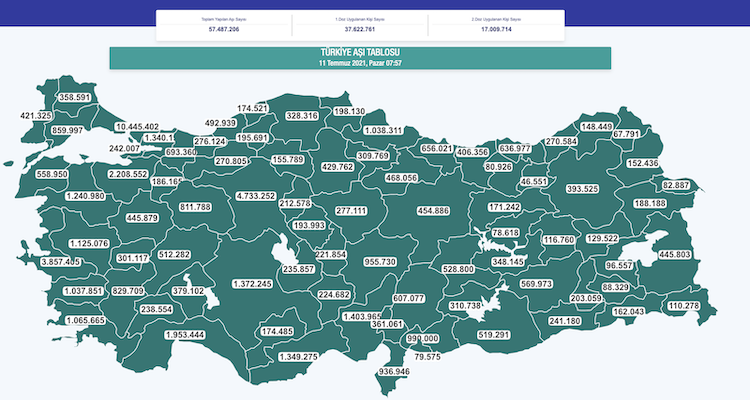Open the 2 Doz Uygulanan Kişi Sayısı card
Image resolution: width=750 pixels, height=400 pixels.
point(495,25)
